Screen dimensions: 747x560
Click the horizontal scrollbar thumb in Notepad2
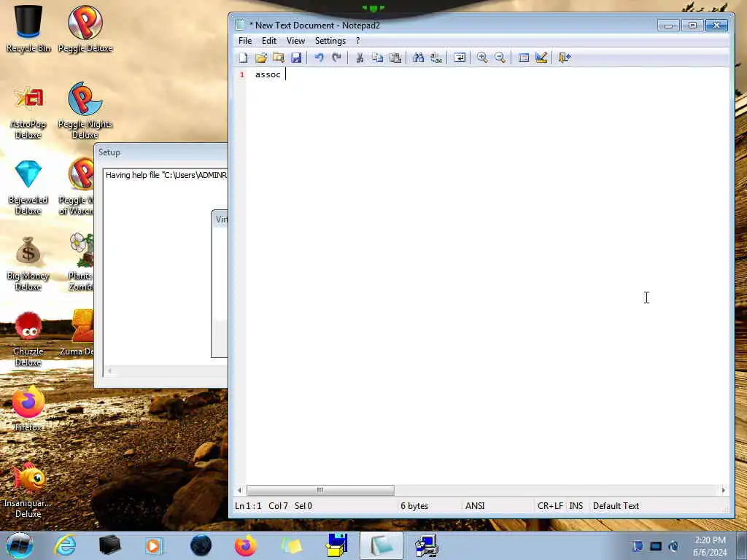click(320, 490)
